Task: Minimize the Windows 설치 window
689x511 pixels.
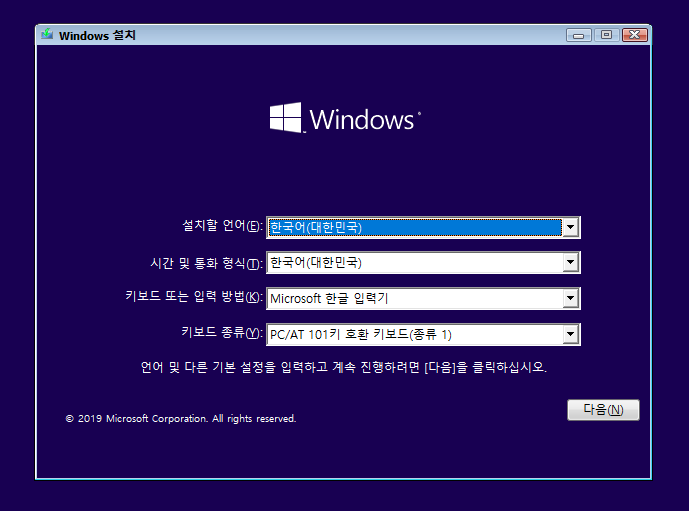Action: 579,35
